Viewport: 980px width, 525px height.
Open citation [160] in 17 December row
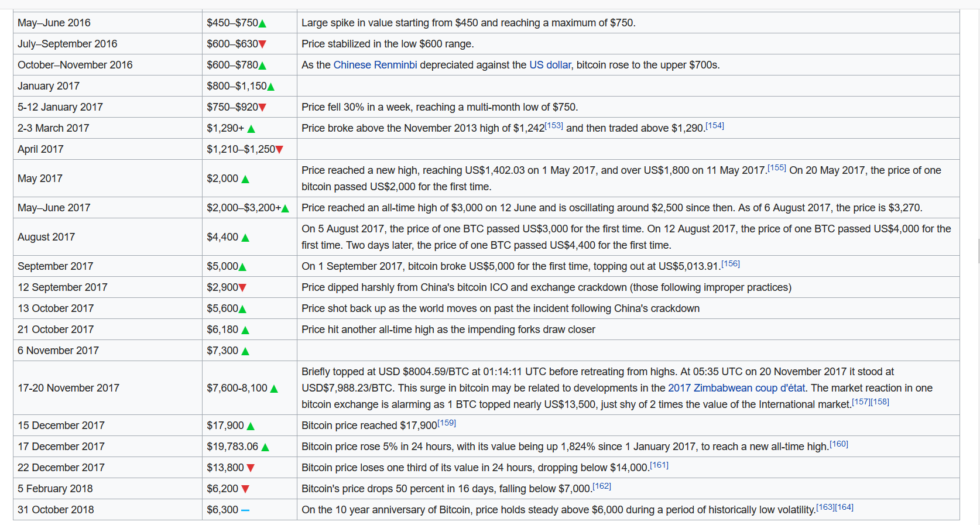(839, 444)
